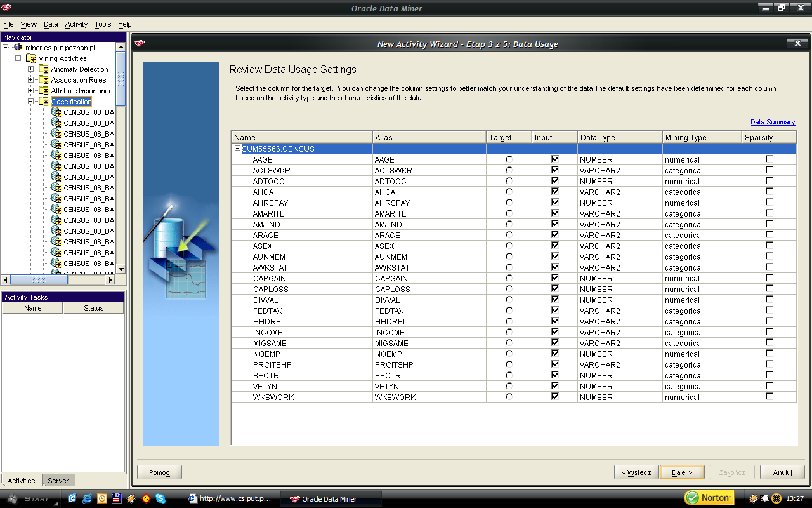
Task: Click the Anomaly Detection folder icon
Action: click(x=44, y=69)
